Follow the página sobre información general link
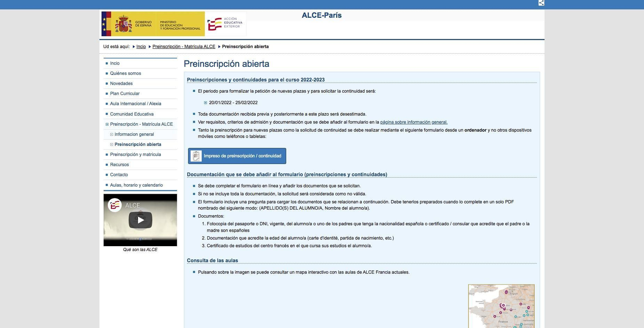The width and height of the screenshot is (644, 328). (x=414, y=122)
